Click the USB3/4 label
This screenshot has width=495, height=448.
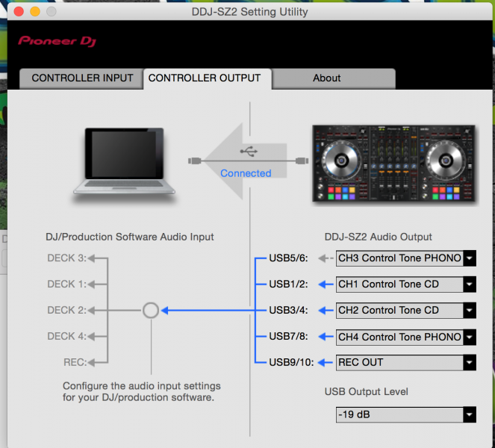coord(288,311)
